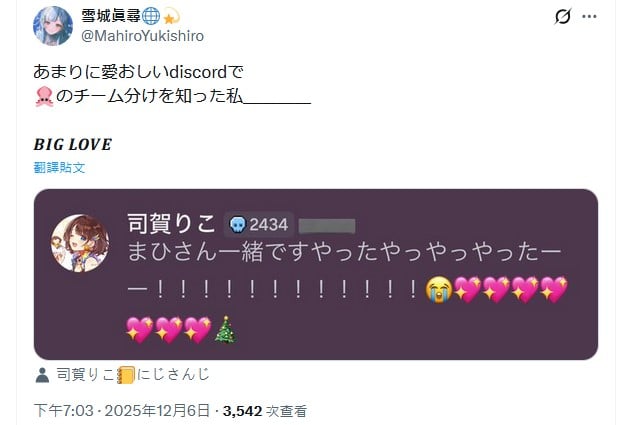Open the Grok slashed-circle icon

[563, 17]
